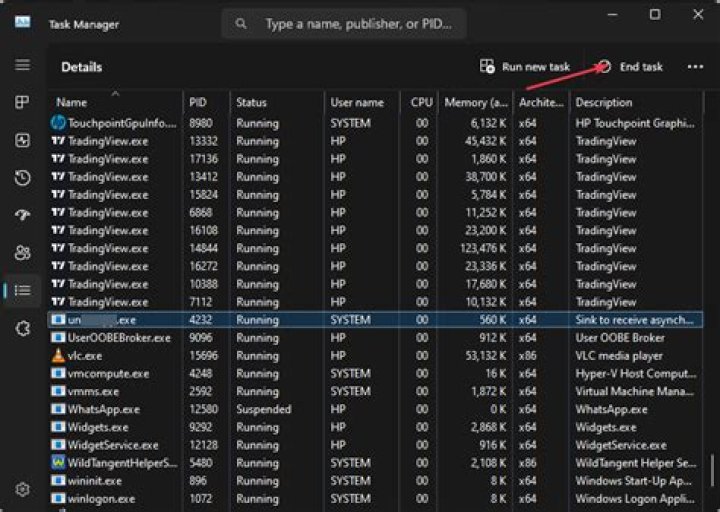Sort by the Memory column header

474,102
